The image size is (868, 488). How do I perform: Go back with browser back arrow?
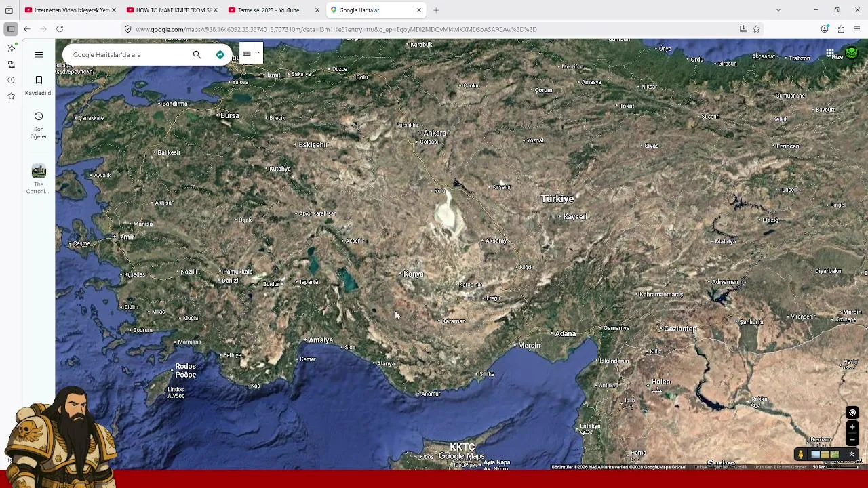tap(26, 29)
